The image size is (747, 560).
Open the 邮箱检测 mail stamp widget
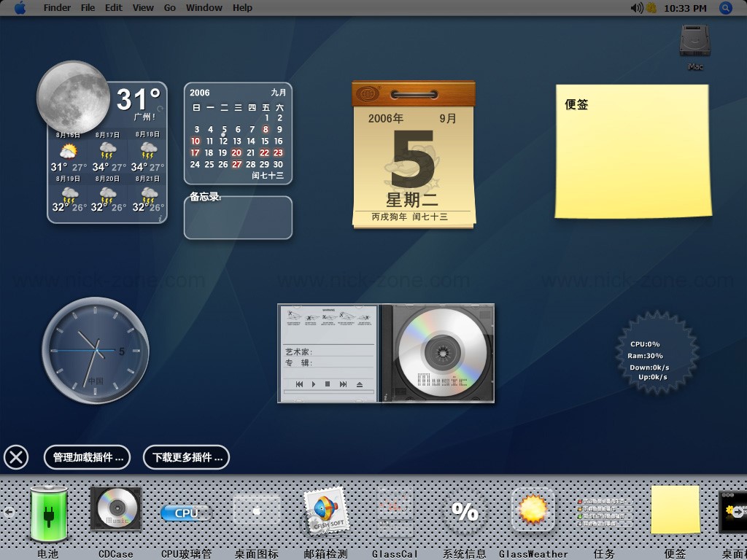pos(325,512)
